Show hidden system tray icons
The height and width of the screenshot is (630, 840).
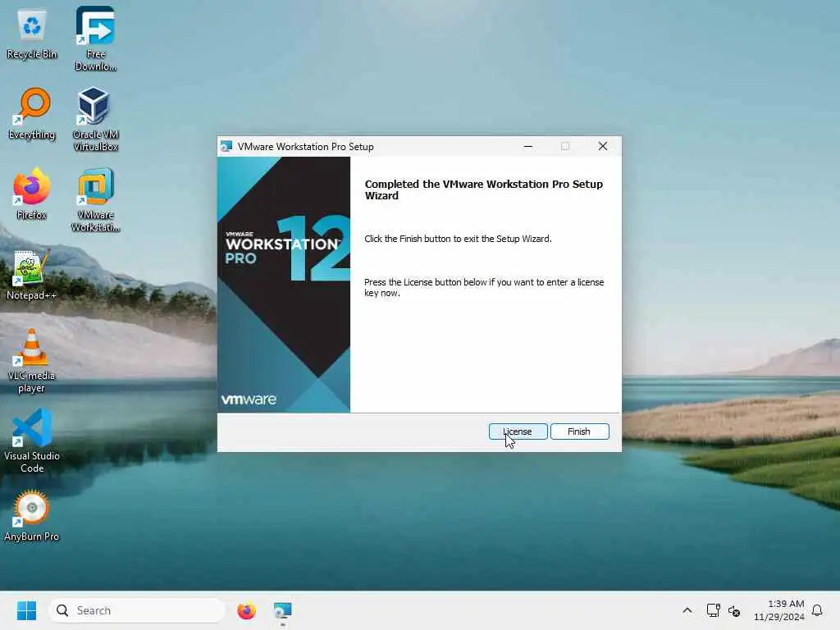687,610
